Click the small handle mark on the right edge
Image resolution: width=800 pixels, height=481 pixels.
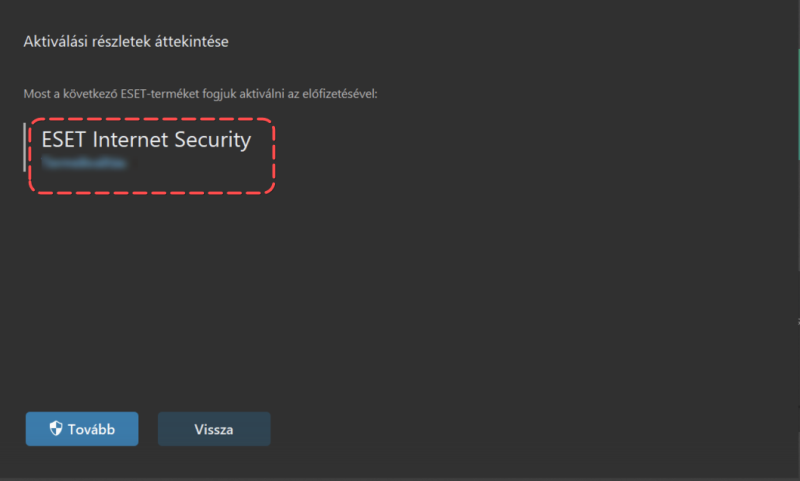798,321
